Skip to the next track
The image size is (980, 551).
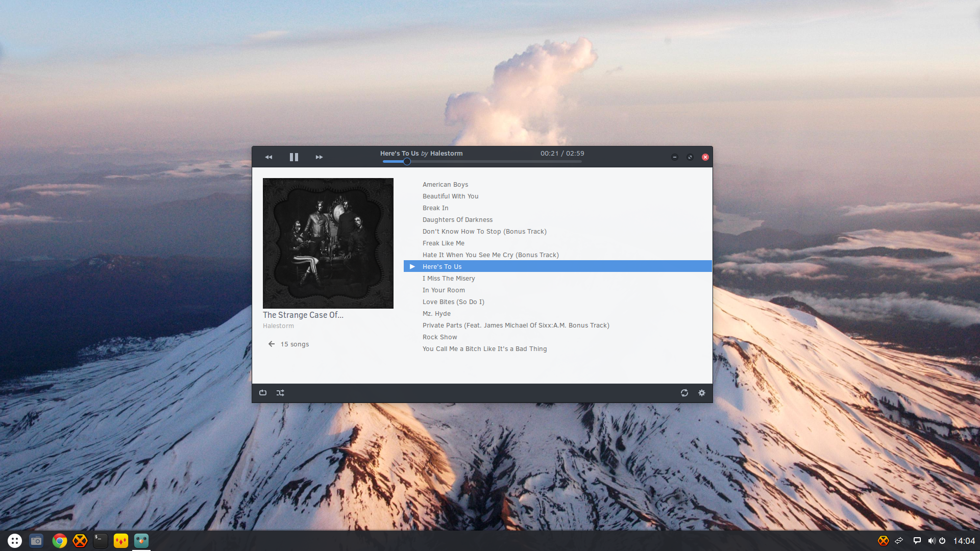319,157
